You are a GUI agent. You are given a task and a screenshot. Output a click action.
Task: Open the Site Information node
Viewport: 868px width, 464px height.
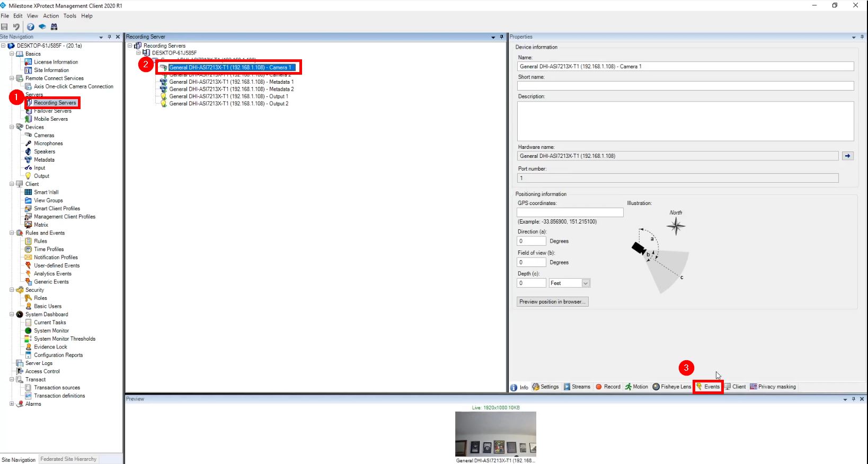pyautogui.click(x=51, y=70)
